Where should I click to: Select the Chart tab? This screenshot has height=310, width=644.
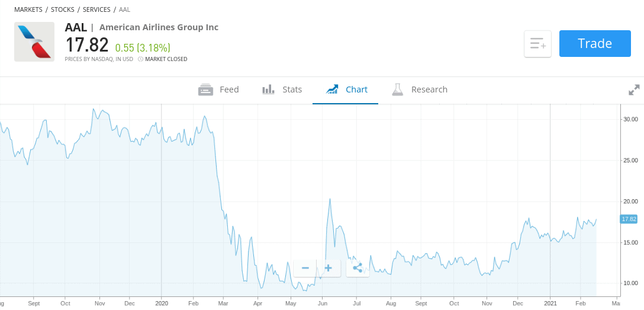coord(346,90)
